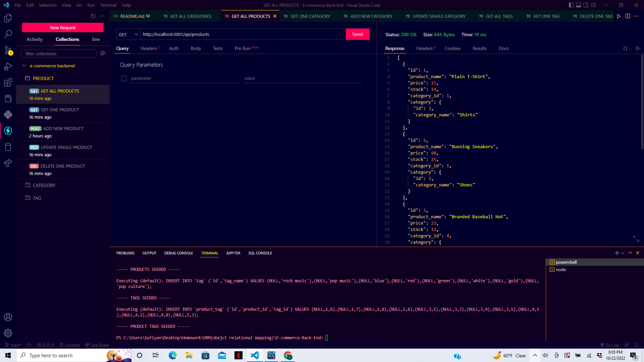Open the Terminal menu
The height and width of the screenshot is (362, 644).
(108, 5)
